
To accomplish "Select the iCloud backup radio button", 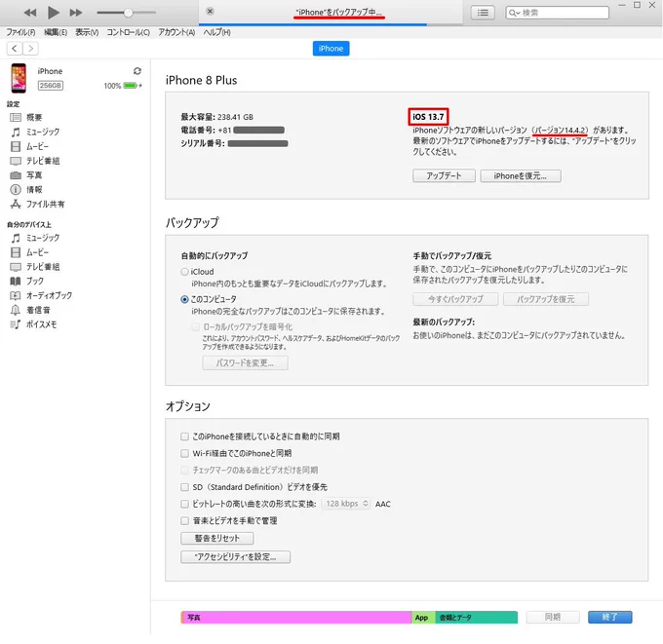I will click(184, 272).
